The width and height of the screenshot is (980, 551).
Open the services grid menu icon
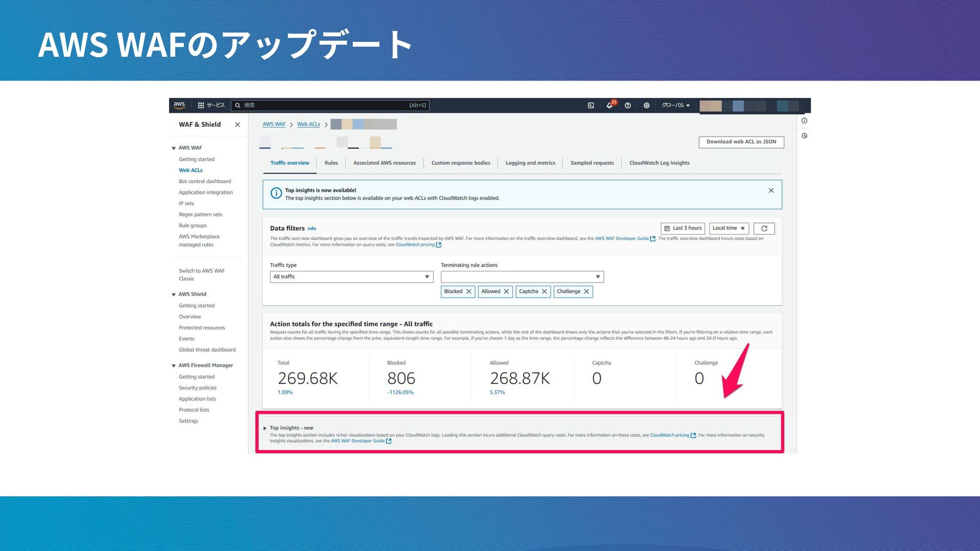(201, 105)
